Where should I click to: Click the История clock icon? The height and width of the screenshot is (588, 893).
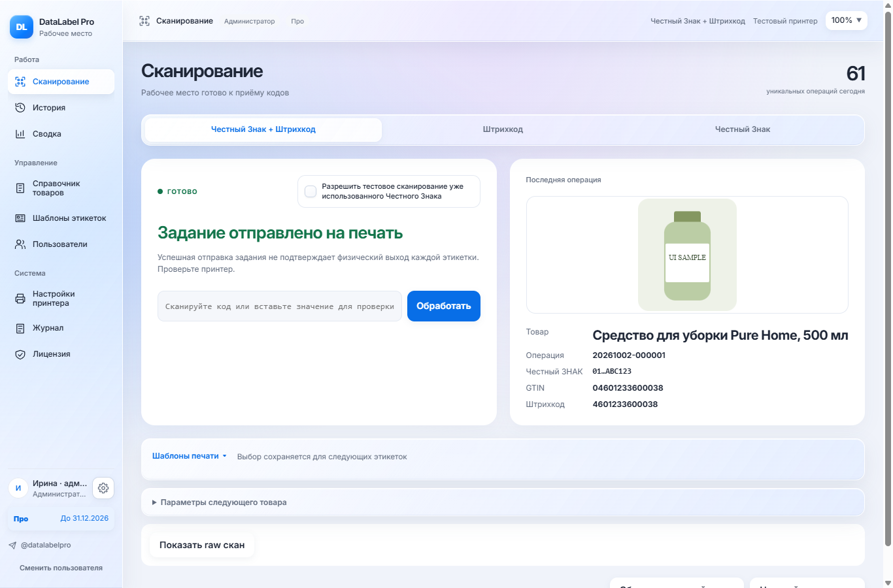[20, 108]
